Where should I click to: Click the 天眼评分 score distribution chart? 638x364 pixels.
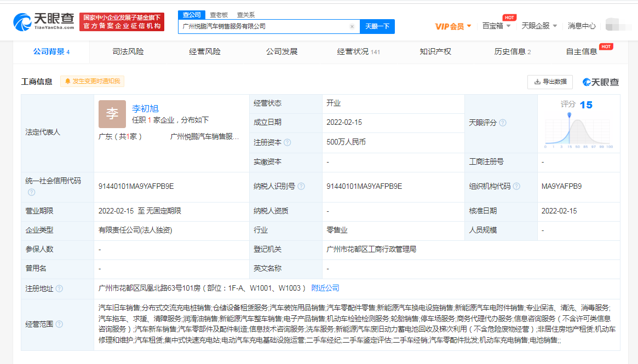(577, 130)
